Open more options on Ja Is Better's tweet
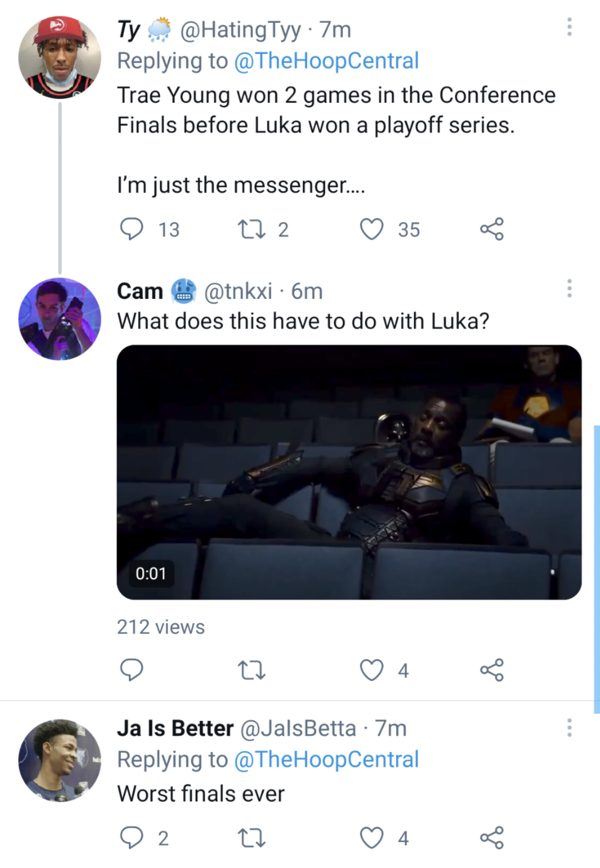600x868 pixels. [569, 728]
